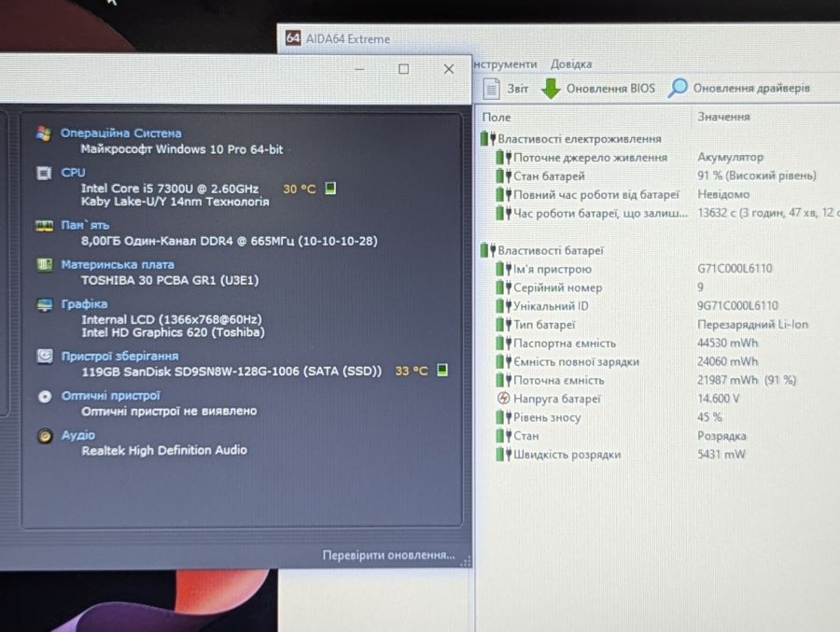Click the RAM module icon
The height and width of the screenshot is (632, 840).
[44, 225]
